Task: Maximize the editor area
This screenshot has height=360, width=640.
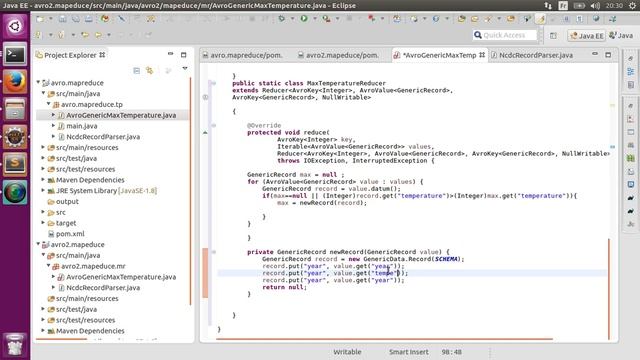Action: click(x=608, y=54)
